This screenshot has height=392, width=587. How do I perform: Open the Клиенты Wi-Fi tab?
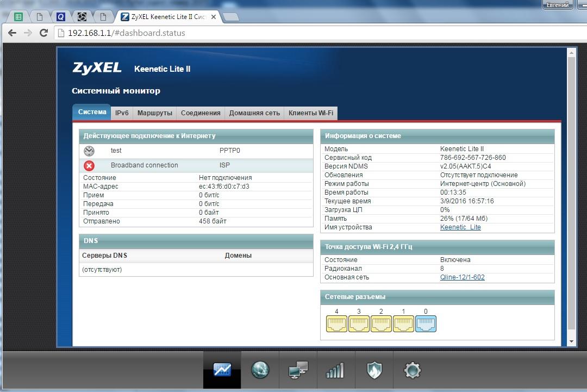(311, 113)
